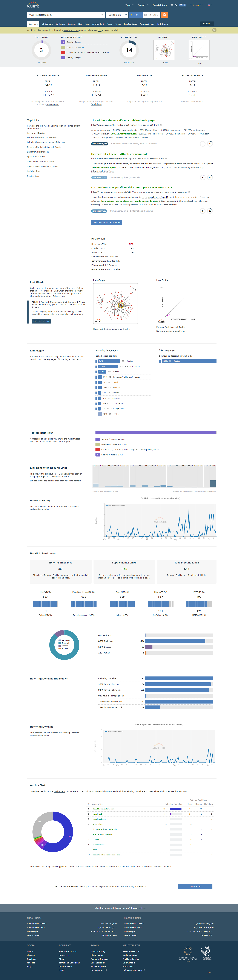Click the Breakdown link under Referring Domains

click(x=96, y=104)
